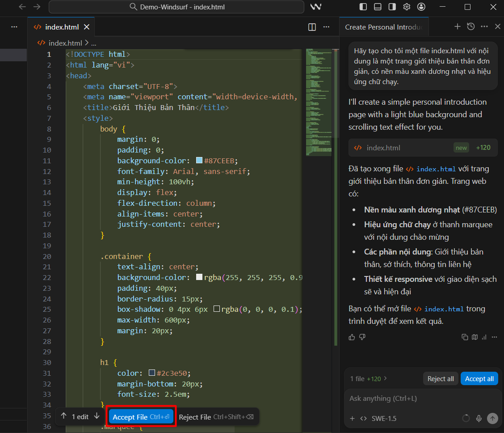Start a new chat conversation
The width and height of the screenshot is (504, 433).
pyautogui.click(x=457, y=27)
